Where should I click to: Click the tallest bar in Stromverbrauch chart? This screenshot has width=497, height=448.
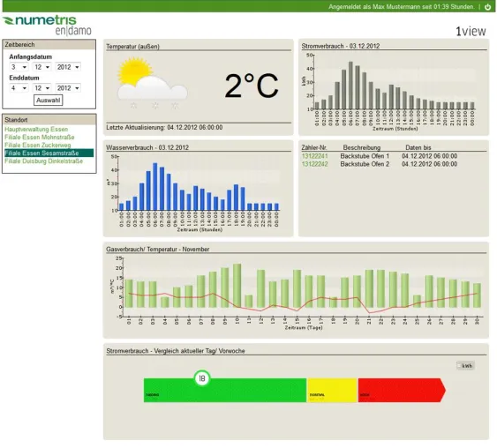350,86
